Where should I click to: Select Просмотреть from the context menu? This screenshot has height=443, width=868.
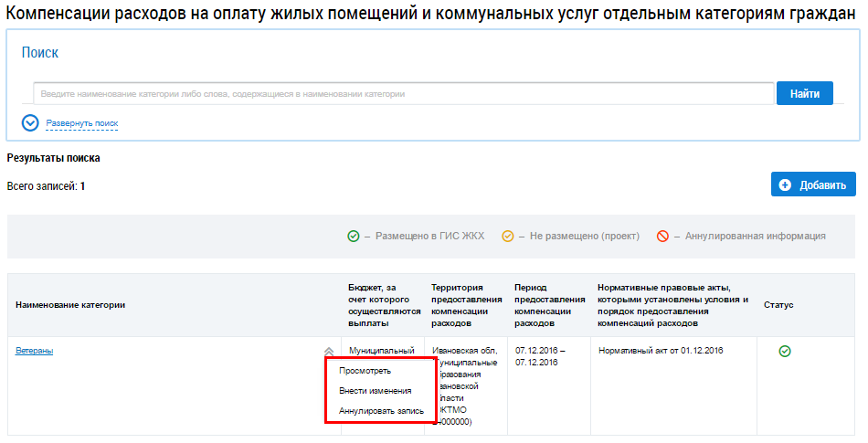[365, 371]
